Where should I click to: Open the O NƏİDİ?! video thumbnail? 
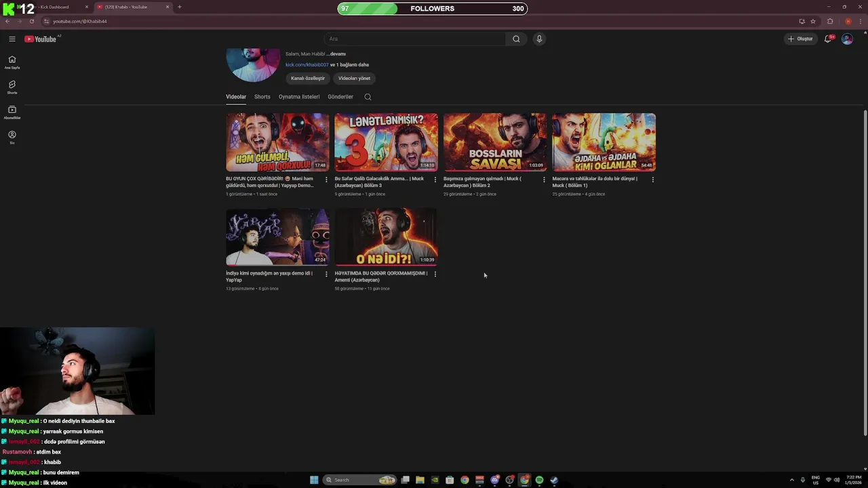pyautogui.click(x=386, y=237)
